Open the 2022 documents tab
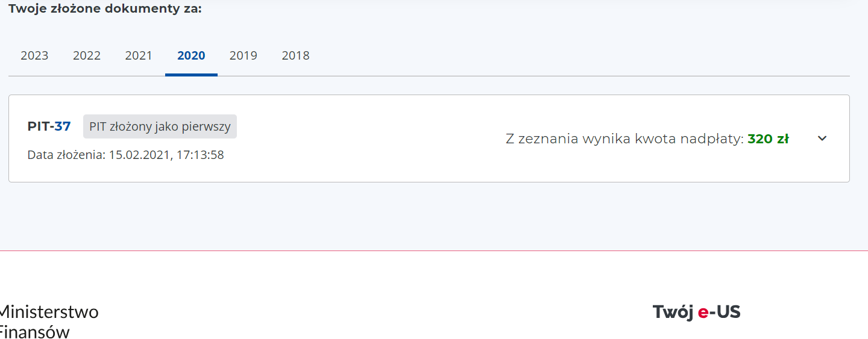This screenshot has height=339, width=868. tap(87, 56)
